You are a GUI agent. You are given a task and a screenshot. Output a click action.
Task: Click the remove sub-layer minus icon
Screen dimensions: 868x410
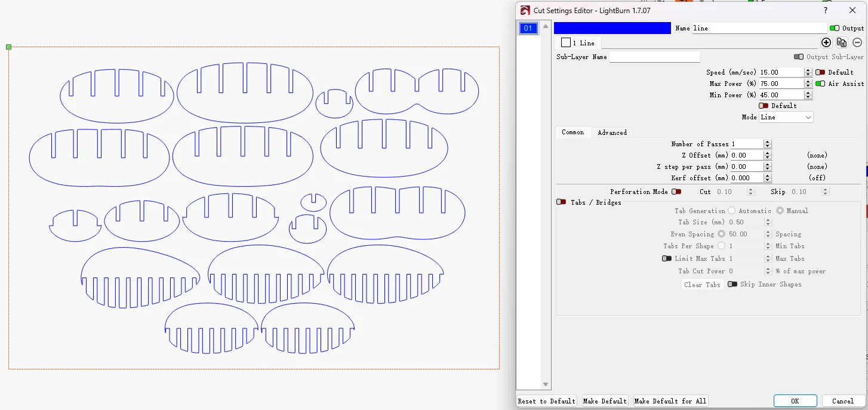tap(857, 42)
